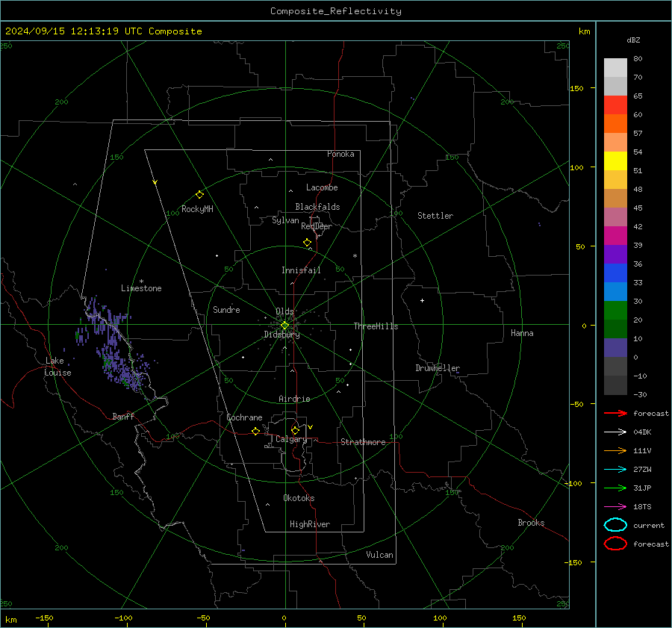Click the Innisfail city label
672x628 pixels.
pos(301,270)
